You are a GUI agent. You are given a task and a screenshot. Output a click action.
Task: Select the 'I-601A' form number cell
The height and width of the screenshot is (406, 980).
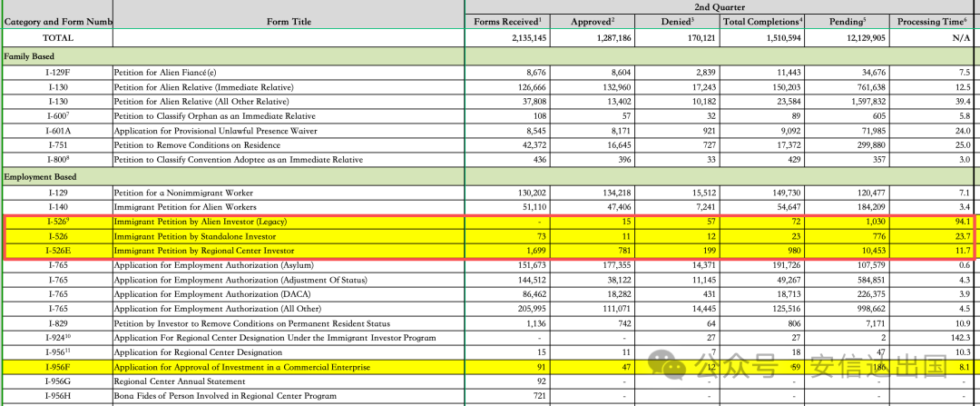pos(57,131)
